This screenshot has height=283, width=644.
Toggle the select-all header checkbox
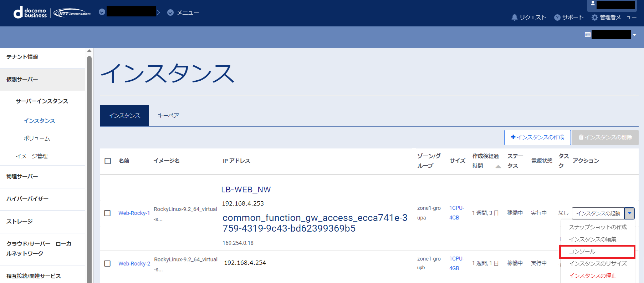coord(108,161)
